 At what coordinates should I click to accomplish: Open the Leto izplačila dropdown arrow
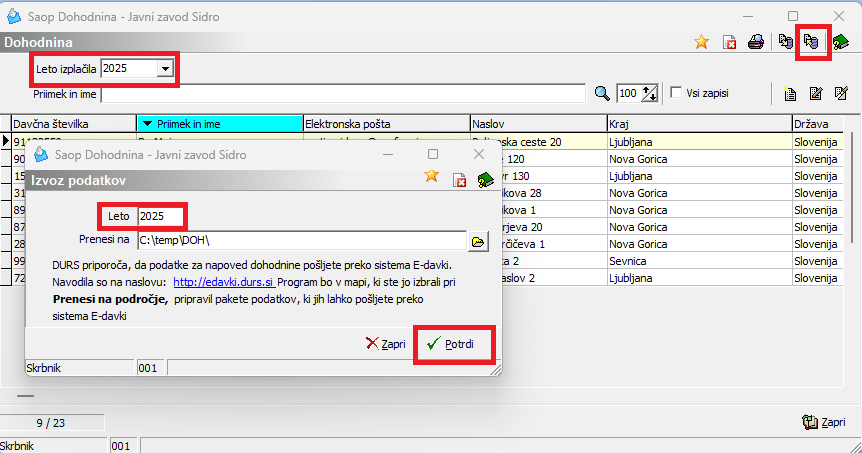coord(165,69)
